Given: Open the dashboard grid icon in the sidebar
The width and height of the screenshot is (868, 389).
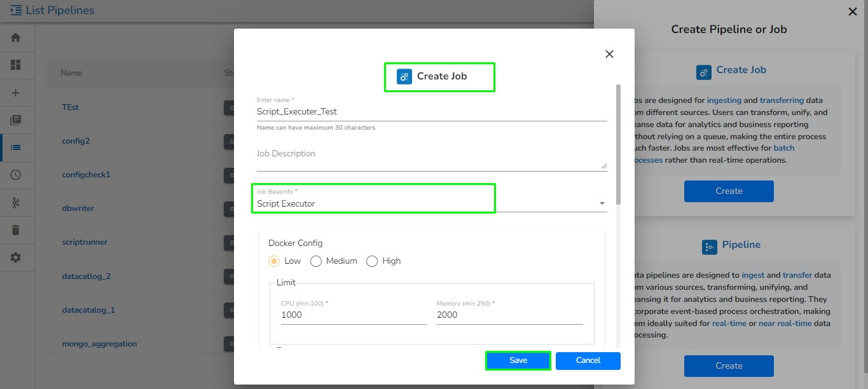Looking at the screenshot, I should pos(16,65).
